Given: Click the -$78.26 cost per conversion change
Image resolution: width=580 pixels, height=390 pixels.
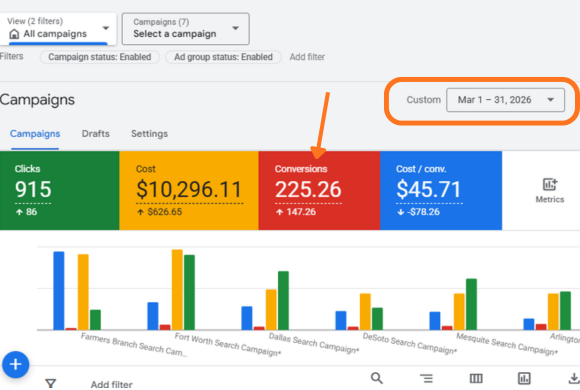Looking at the screenshot, I should [423, 212].
